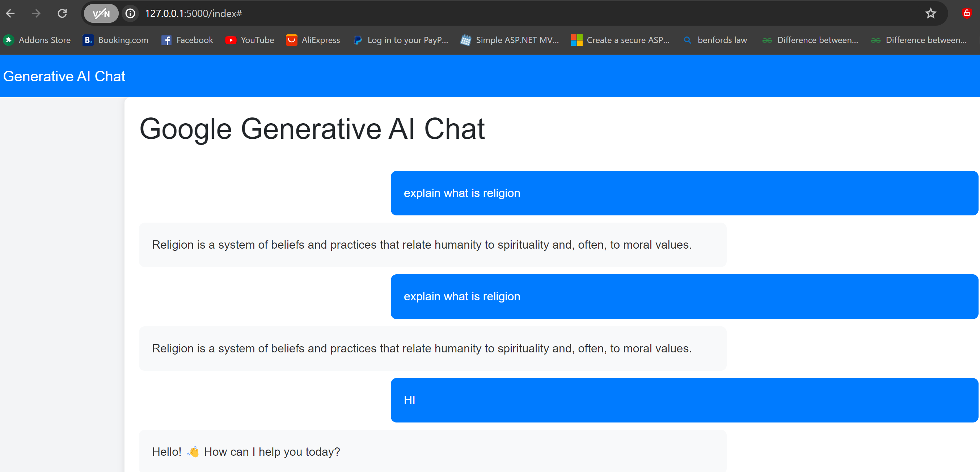Click the Facebook icon on the bookmarks bar
The height and width of the screenshot is (472, 980).
pos(166,40)
